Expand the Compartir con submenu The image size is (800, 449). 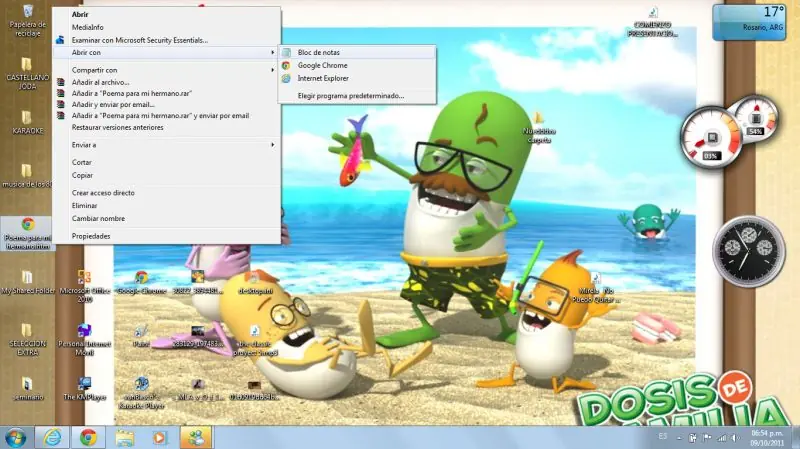click(166, 70)
